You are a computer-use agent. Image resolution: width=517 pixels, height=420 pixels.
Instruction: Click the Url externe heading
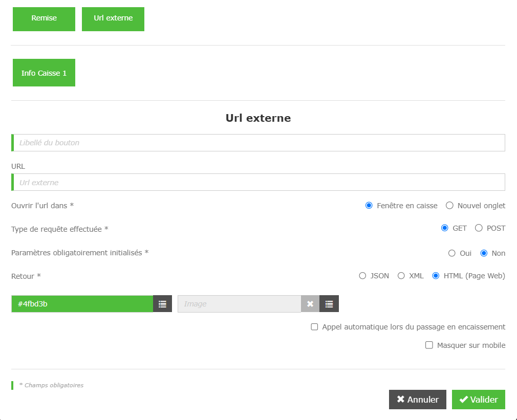(x=258, y=118)
